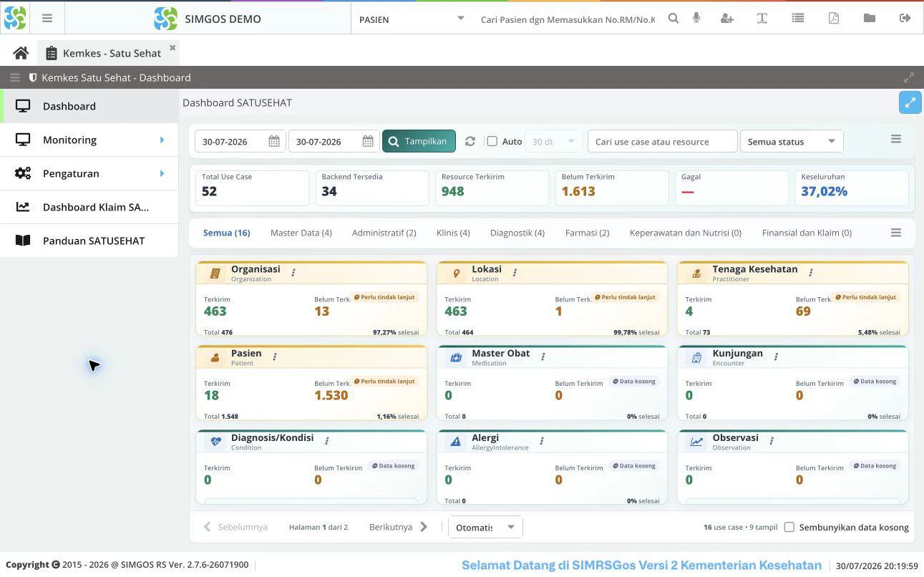The width and height of the screenshot is (924, 577).
Task: Click the Backend Tersedia summary card
Action: coord(372,188)
